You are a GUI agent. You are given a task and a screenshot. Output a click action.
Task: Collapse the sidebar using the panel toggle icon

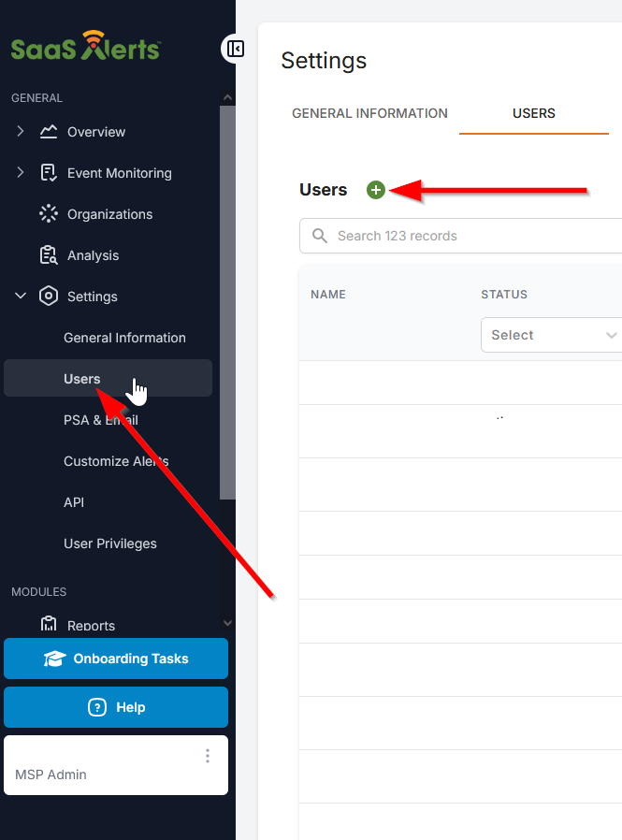tap(235, 49)
